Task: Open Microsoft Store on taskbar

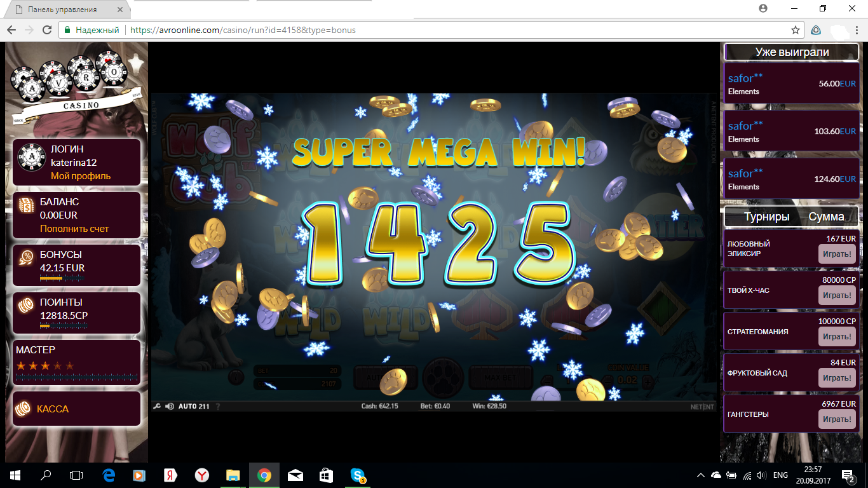Action: coord(326,475)
